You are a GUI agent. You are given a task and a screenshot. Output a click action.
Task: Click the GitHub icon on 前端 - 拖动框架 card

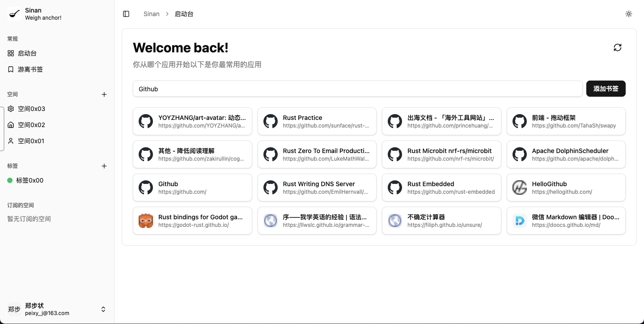(520, 121)
